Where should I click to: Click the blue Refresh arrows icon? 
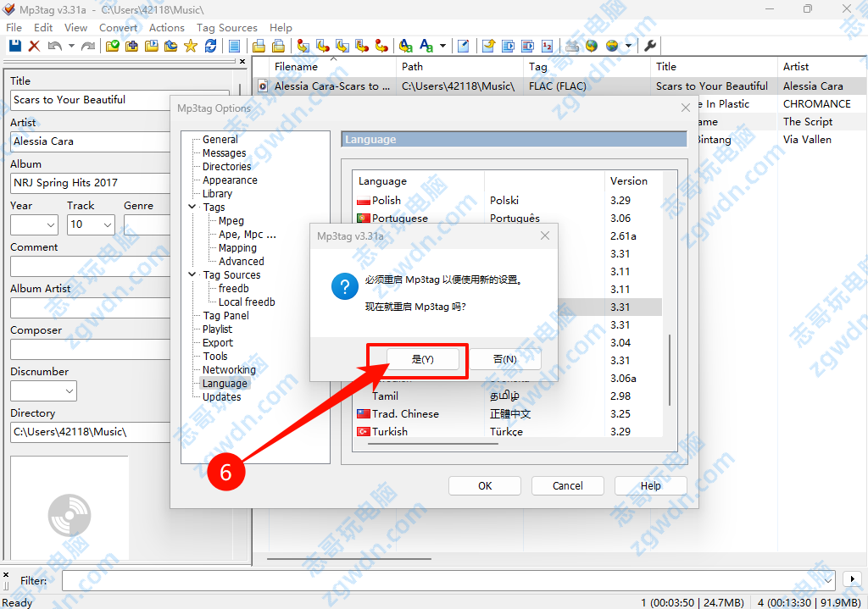point(210,46)
